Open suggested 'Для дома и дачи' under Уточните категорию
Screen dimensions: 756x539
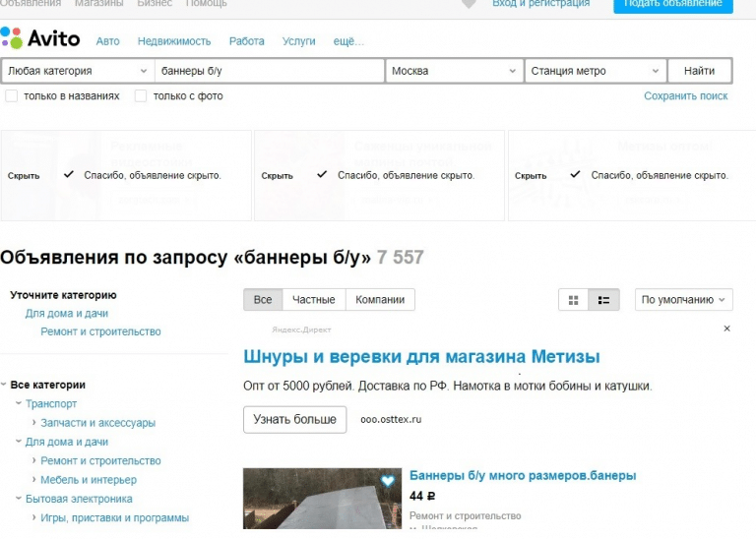67,314
